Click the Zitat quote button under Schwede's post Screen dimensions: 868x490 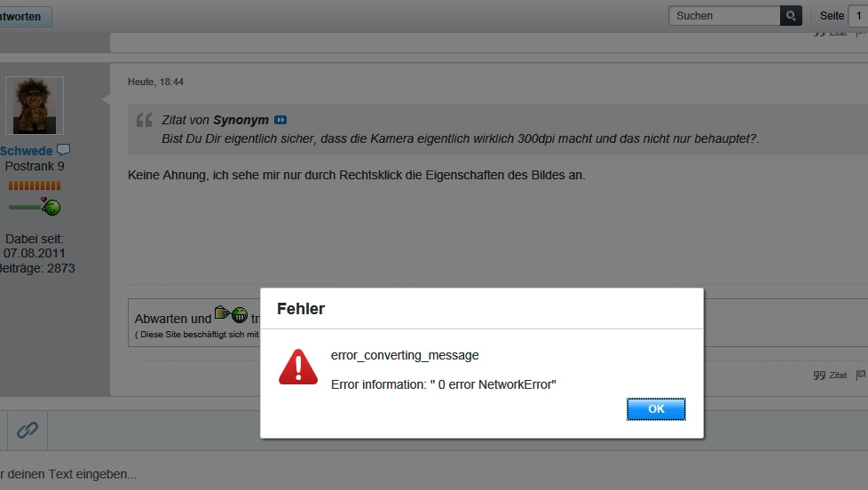(x=830, y=375)
